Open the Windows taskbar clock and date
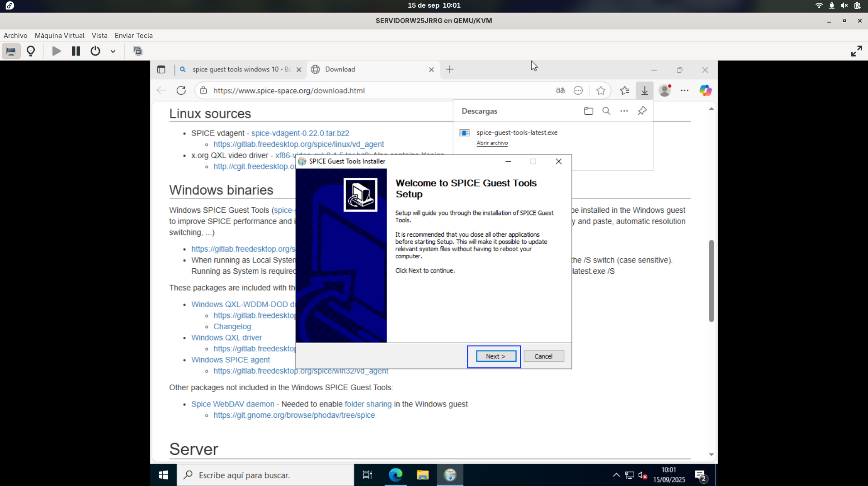The height and width of the screenshot is (486, 868). pyautogui.click(x=669, y=475)
